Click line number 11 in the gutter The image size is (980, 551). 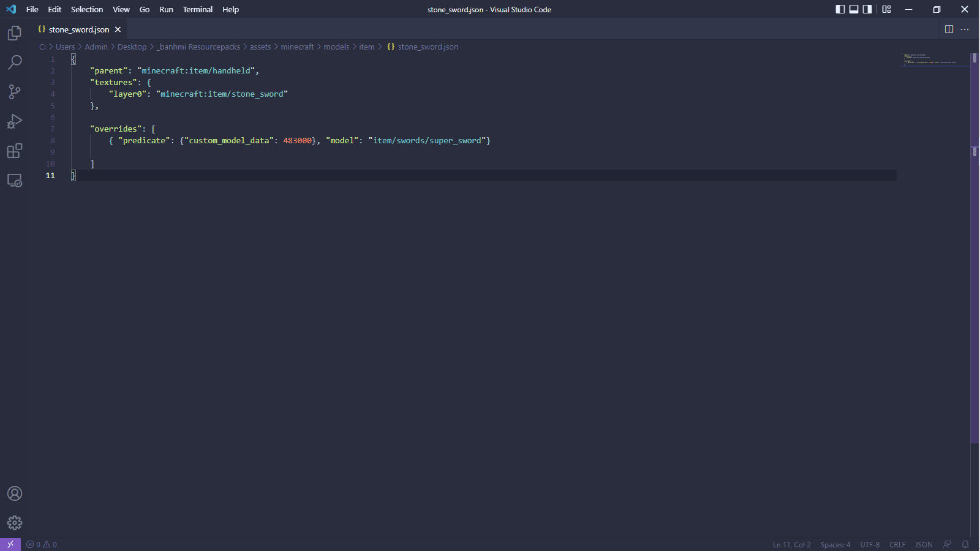[50, 176]
